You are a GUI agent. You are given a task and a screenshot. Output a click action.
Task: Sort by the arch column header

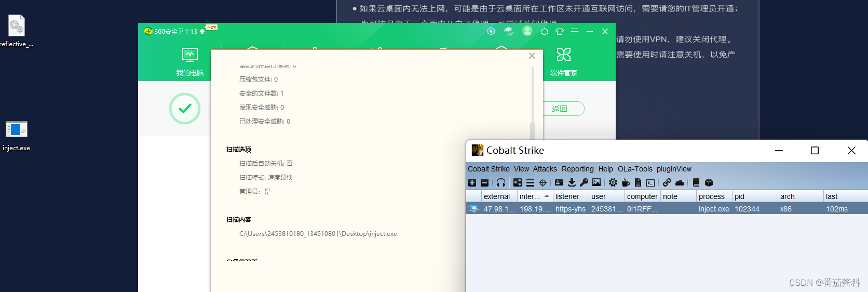800,196
